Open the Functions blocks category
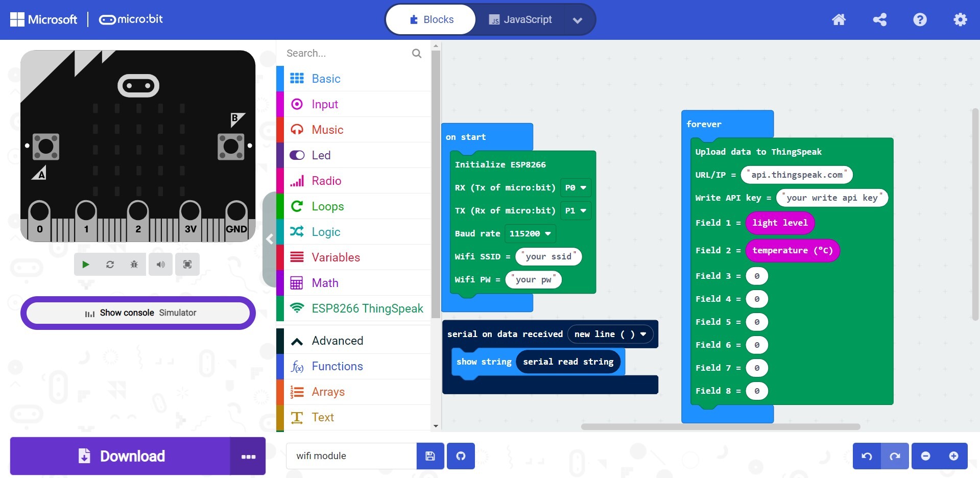This screenshot has height=478, width=980. (353, 366)
